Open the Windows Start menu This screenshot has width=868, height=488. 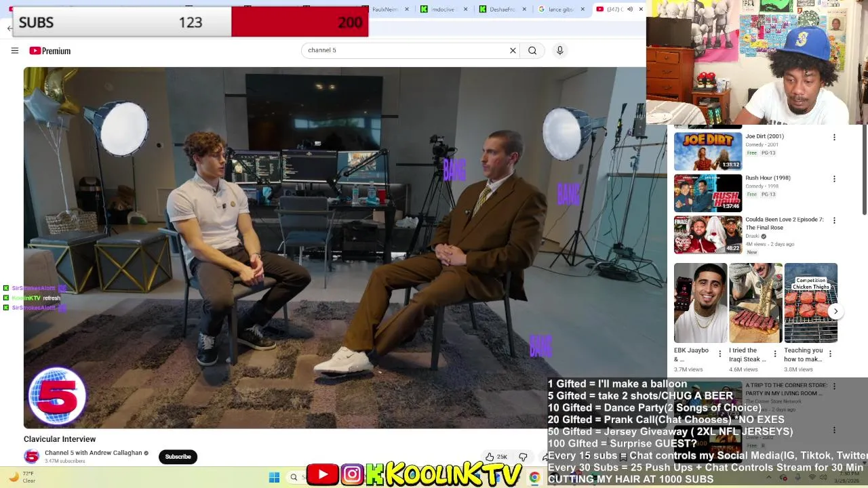[274, 477]
